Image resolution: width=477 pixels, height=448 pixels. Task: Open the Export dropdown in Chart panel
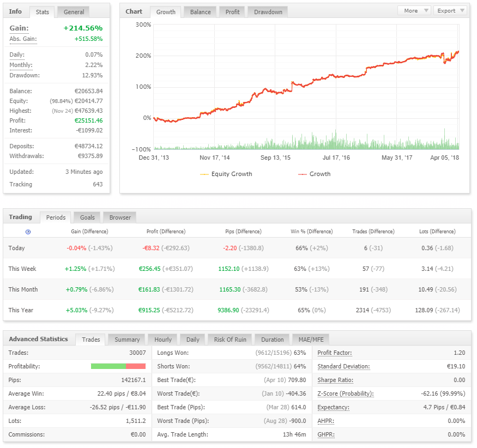click(450, 11)
